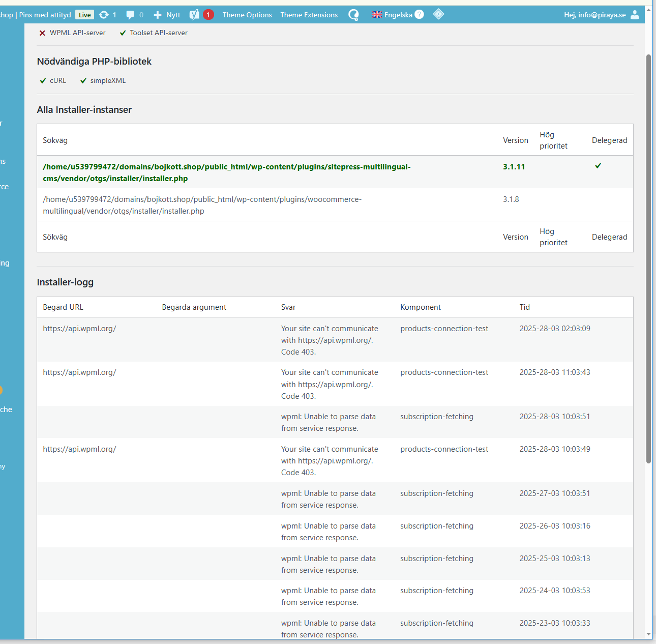
Task: Click the page vertical scrollbar thumb
Action: pyautogui.click(x=649, y=258)
